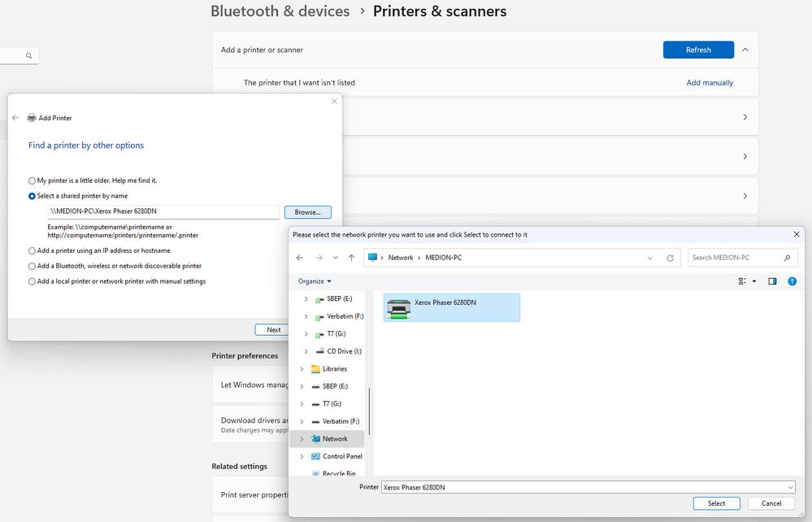Click the shared printer name text field
This screenshot has height=522, width=812.
click(163, 212)
